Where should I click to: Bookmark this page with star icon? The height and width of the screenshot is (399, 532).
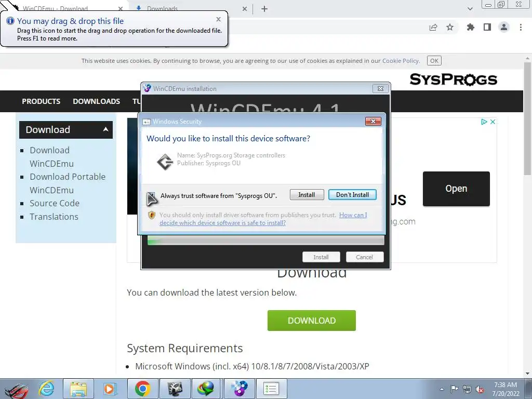(450, 27)
